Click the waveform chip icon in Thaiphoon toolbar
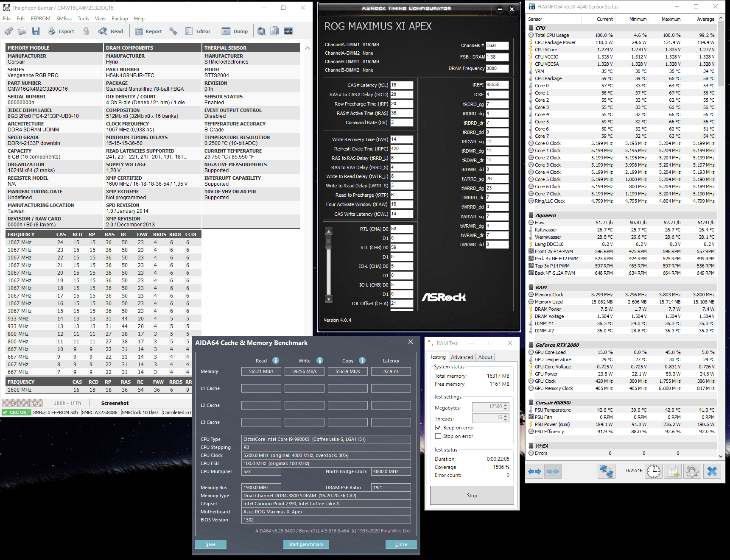The width and height of the screenshot is (730, 560). pyautogui.click(x=288, y=31)
